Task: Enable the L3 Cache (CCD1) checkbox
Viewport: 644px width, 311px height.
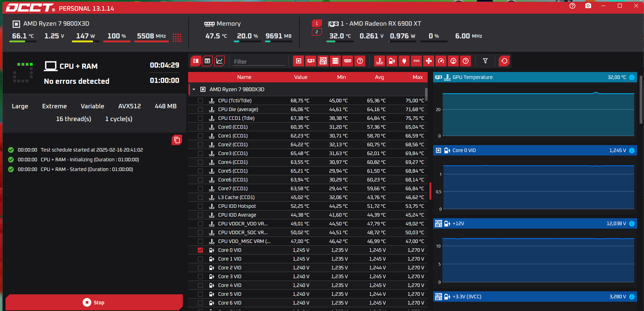Action: (x=200, y=197)
